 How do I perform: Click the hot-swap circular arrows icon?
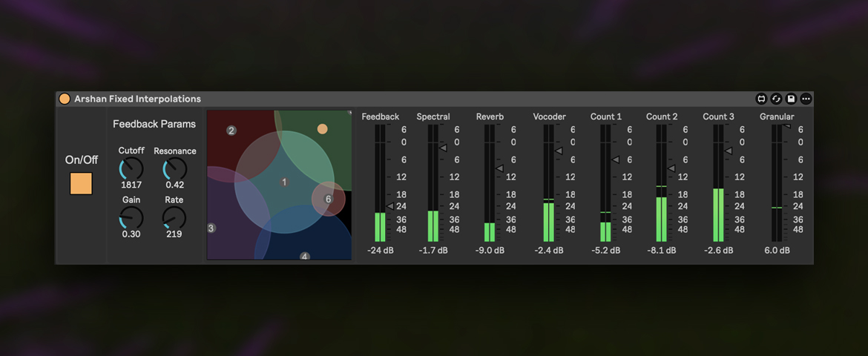776,99
